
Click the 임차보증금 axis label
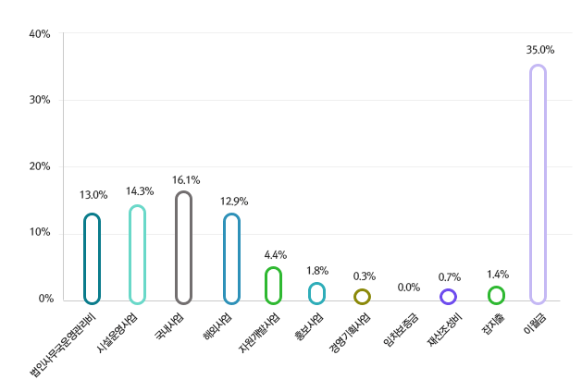tap(402, 331)
